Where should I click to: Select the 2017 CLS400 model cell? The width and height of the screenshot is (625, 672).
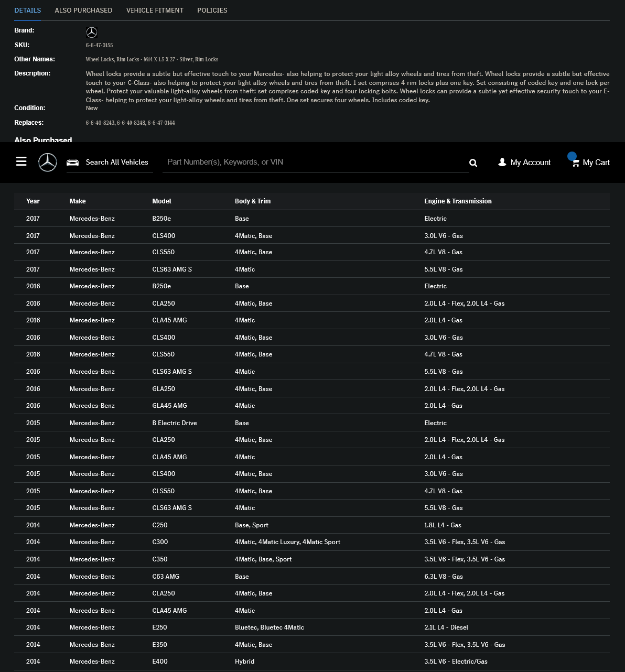(x=164, y=236)
